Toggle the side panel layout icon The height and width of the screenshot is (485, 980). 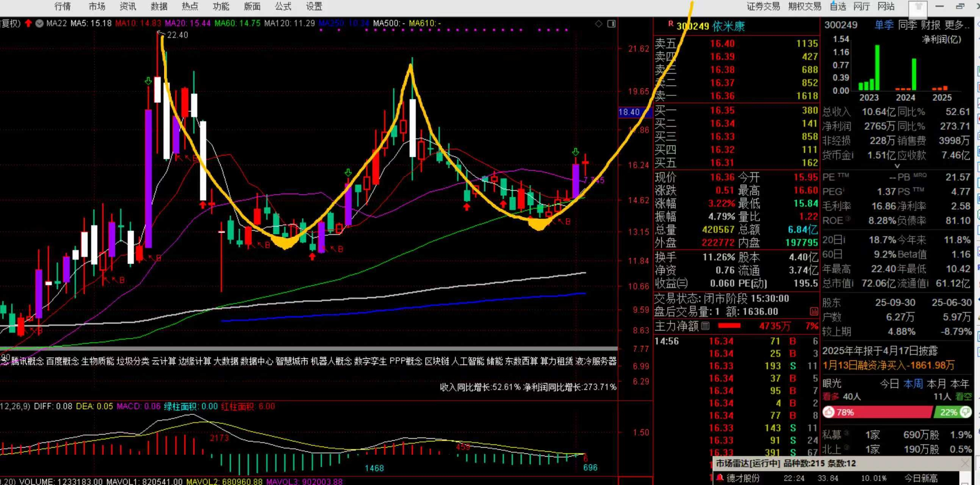[611, 23]
